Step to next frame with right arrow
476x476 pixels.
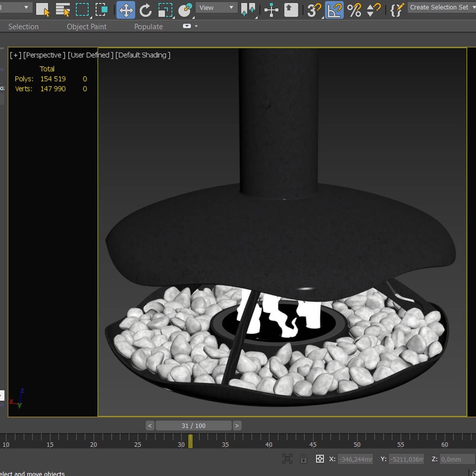(237, 426)
